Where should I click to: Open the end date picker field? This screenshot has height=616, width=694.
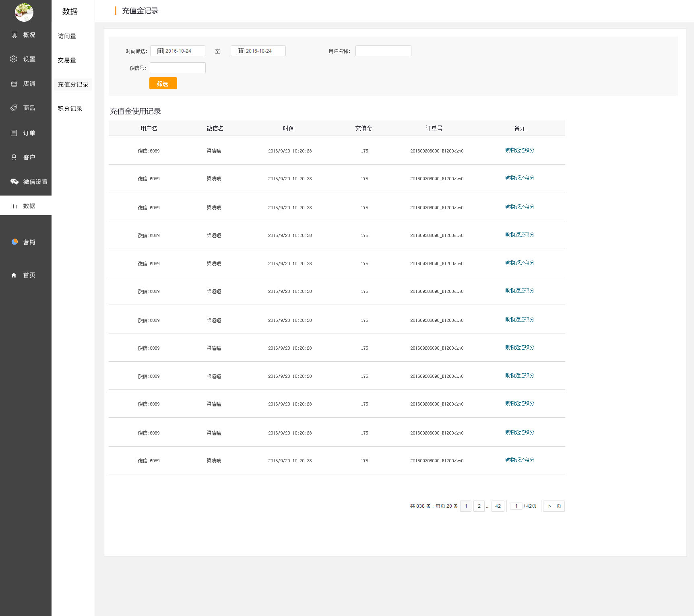point(258,51)
